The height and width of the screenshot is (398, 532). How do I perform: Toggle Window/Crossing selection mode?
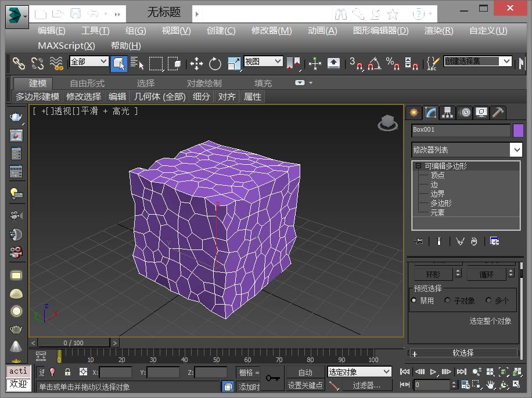click(174, 63)
